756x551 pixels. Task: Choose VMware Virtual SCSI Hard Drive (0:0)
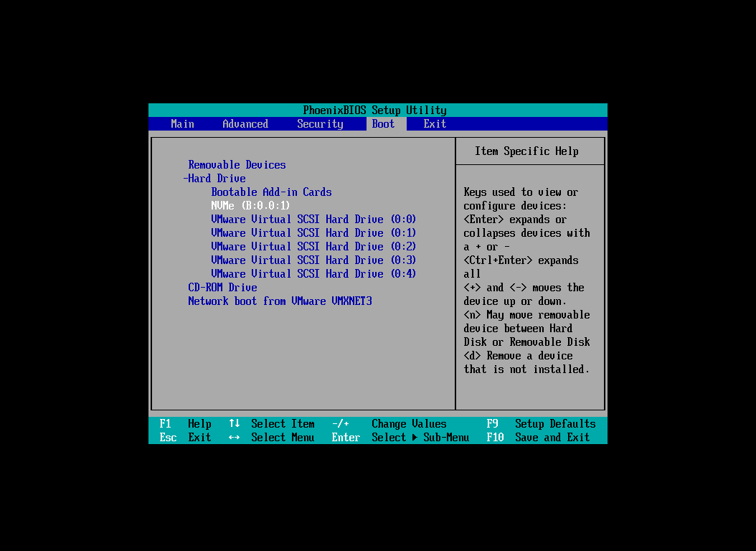pyautogui.click(x=313, y=220)
